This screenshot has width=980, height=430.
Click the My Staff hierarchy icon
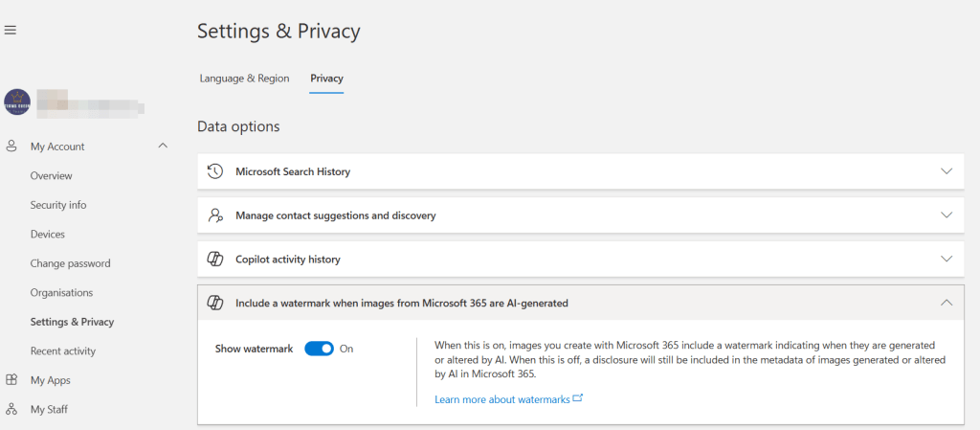point(11,410)
